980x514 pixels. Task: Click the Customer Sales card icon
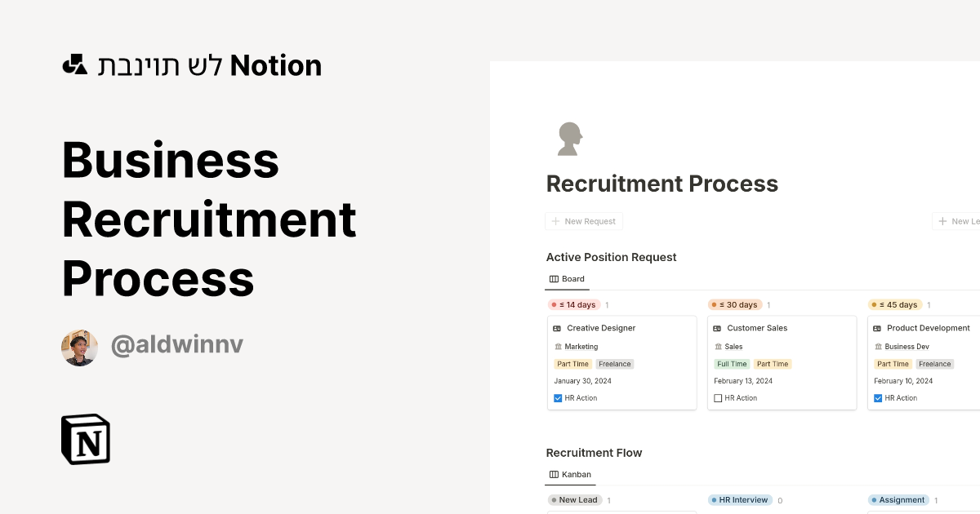click(x=718, y=328)
